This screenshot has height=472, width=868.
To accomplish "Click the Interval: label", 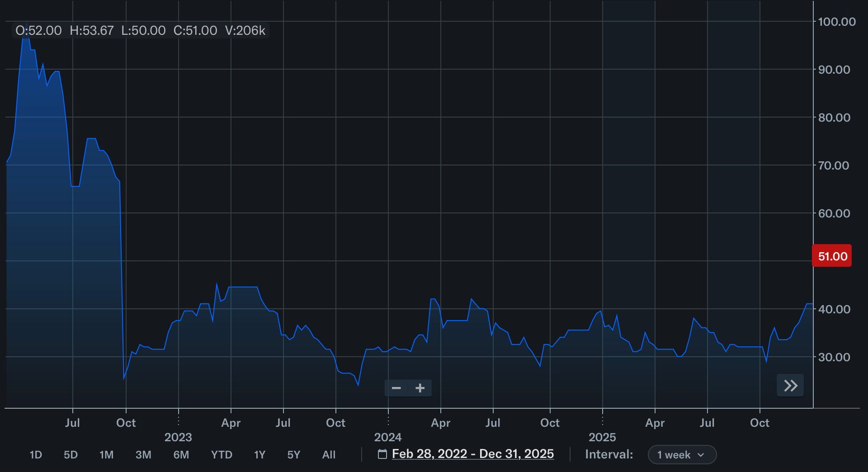I will (x=609, y=454).
